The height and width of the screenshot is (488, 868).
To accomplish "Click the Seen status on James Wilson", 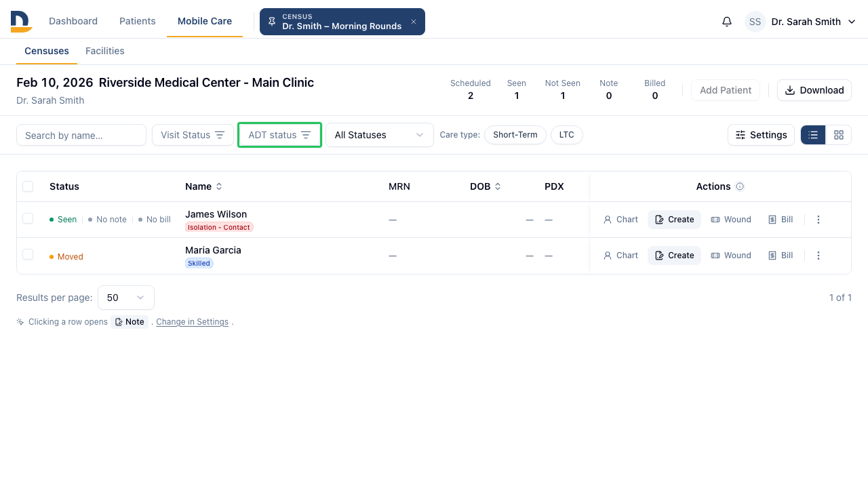I will [x=63, y=220].
